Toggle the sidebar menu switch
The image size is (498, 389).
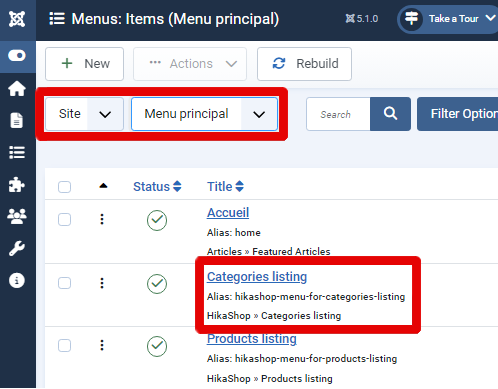17,55
